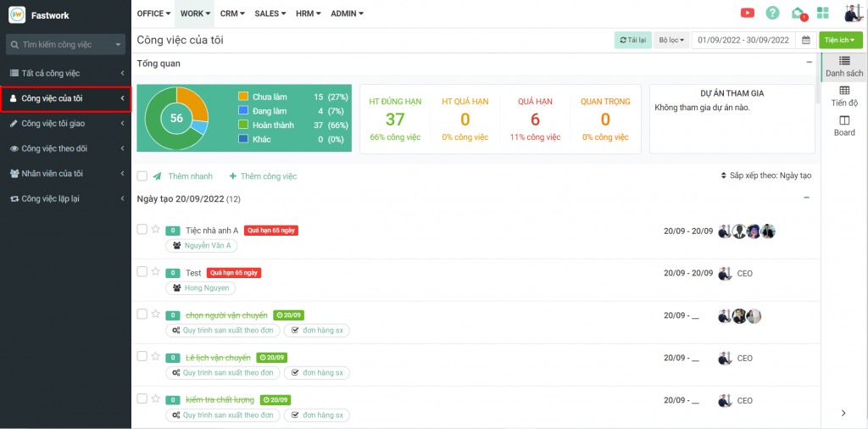Tick the checkbox for kiểm tra chất lượng
Screen dimensions: 868x429
click(142, 398)
